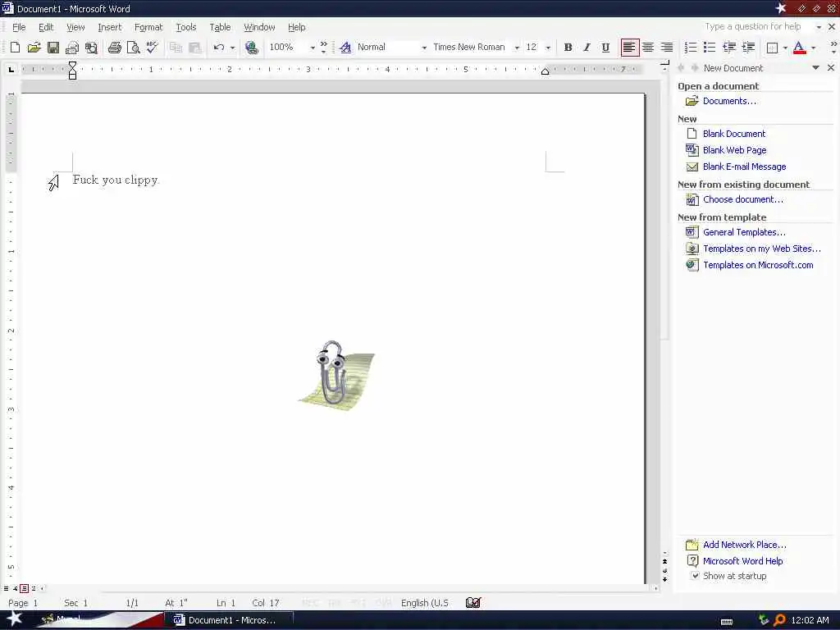The width and height of the screenshot is (840, 630).
Task: Click the right indent marker on the ruler
Action: tap(545, 72)
